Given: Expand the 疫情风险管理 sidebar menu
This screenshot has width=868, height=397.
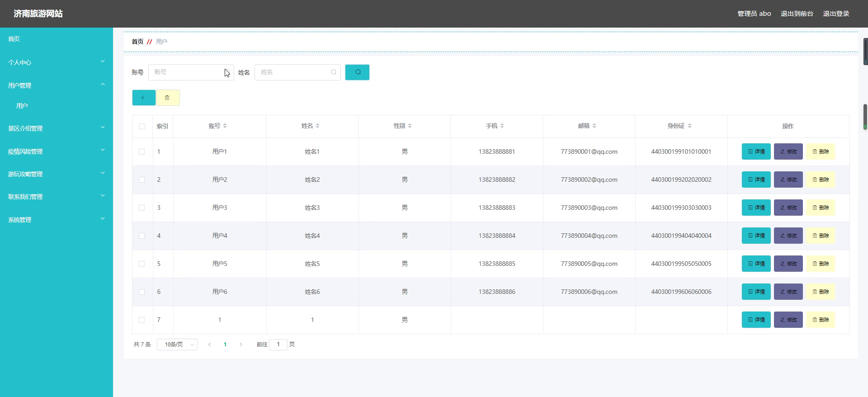Looking at the screenshot, I should [x=57, y=151].
